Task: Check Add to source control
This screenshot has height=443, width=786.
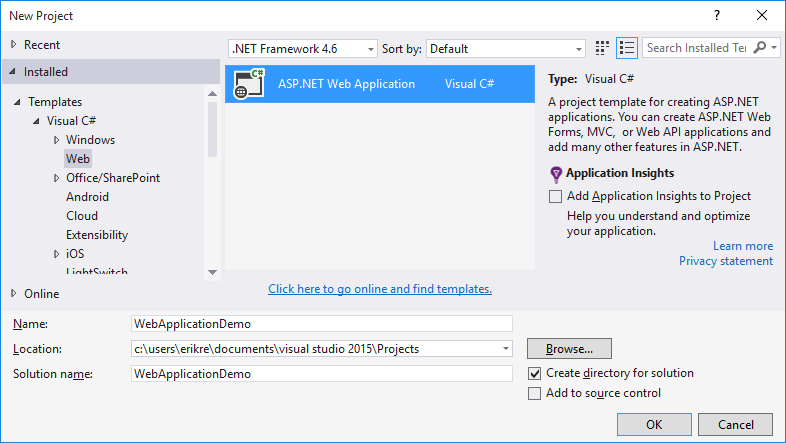Action: 535,394
